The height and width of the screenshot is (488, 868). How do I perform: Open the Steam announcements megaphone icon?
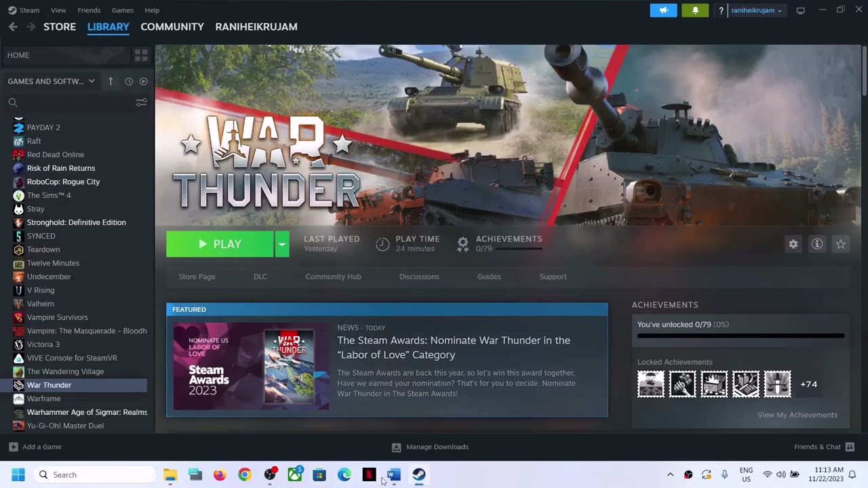click(x=663, y=10)
